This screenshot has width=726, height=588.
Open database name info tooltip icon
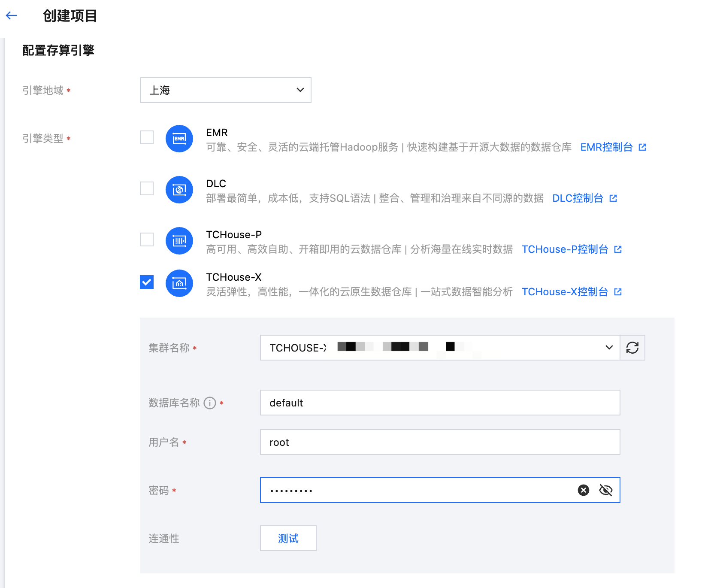(210, 403)
